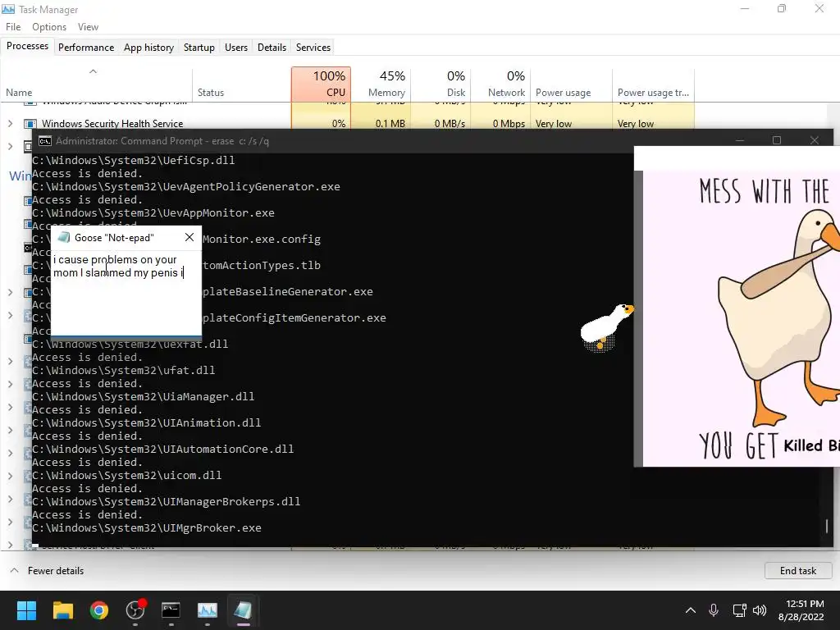Select the Windows Security Health Service process name

point(112,124)
